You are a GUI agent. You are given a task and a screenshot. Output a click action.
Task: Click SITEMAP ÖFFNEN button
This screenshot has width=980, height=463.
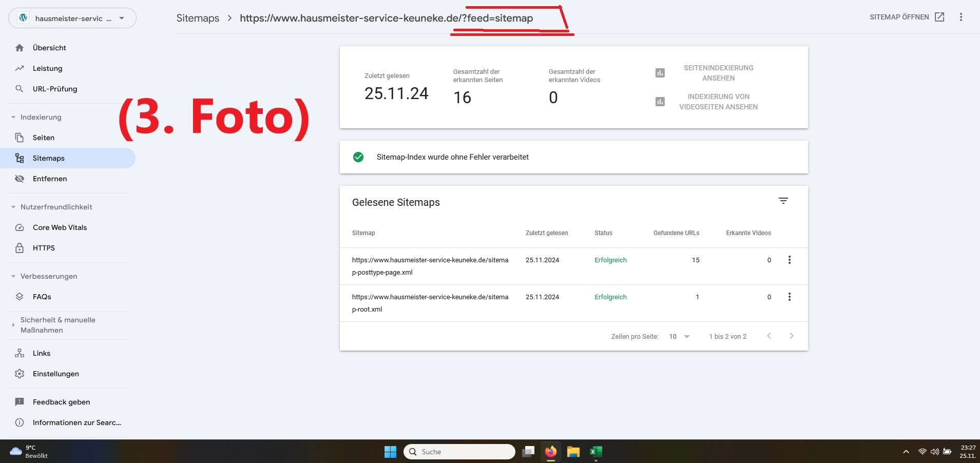coord(907,17)
